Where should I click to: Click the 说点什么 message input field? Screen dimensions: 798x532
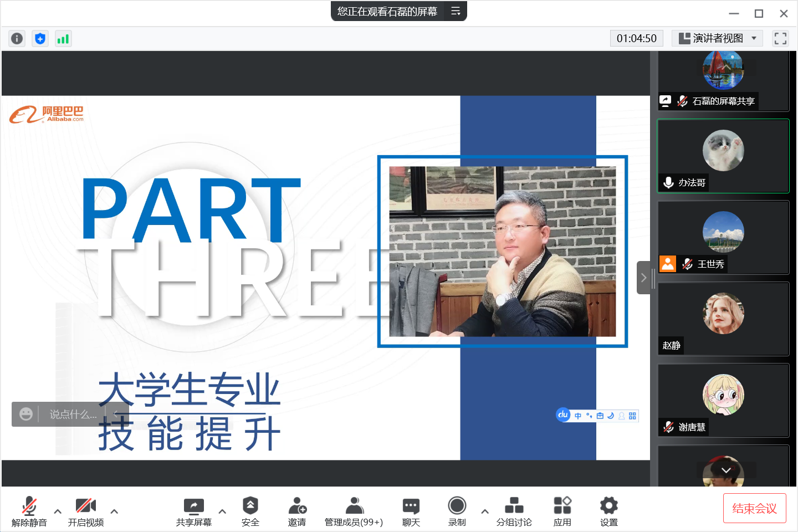73,414
